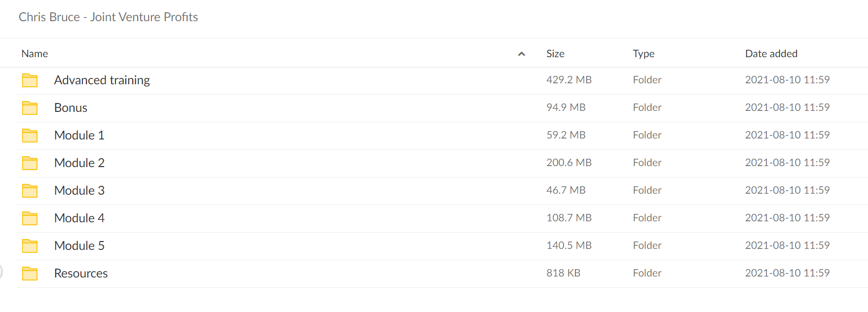Click the Advanced training folder icon
The width and height of the screenshot is (868, 312).
click(30, 80)
